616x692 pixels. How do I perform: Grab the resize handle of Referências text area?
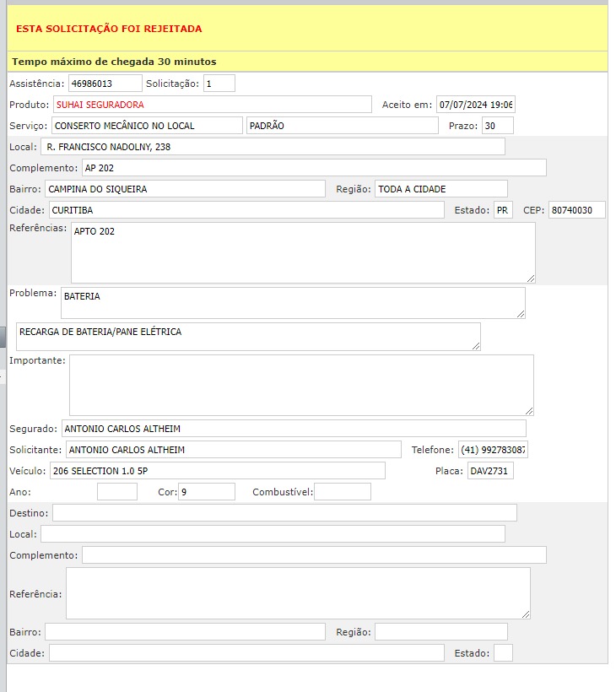[530, 278]
